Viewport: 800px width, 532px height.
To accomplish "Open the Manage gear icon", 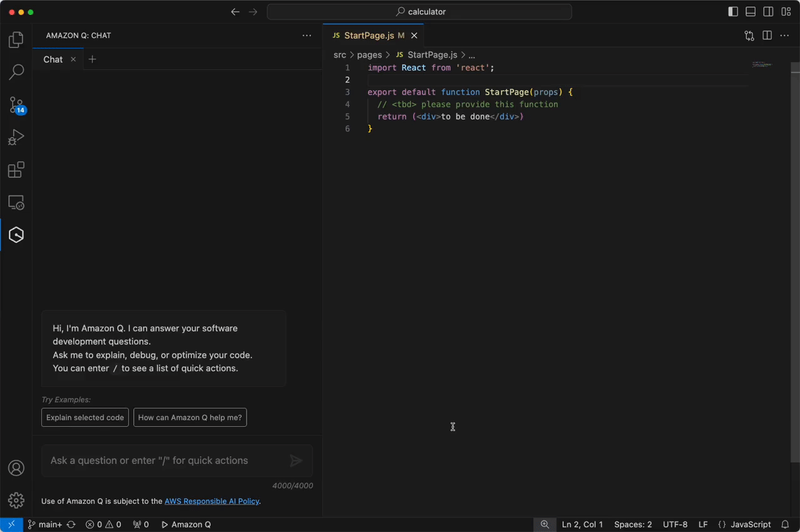I will pyautogui.click(x=16, y=500).
